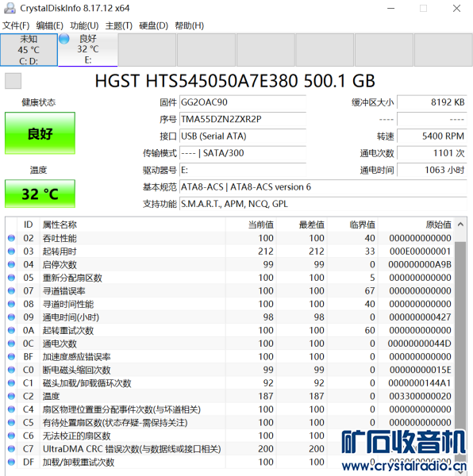Screen dimensions: 473x476
Task: Click the gray square button beside disk title
Action: pos(13,81)
